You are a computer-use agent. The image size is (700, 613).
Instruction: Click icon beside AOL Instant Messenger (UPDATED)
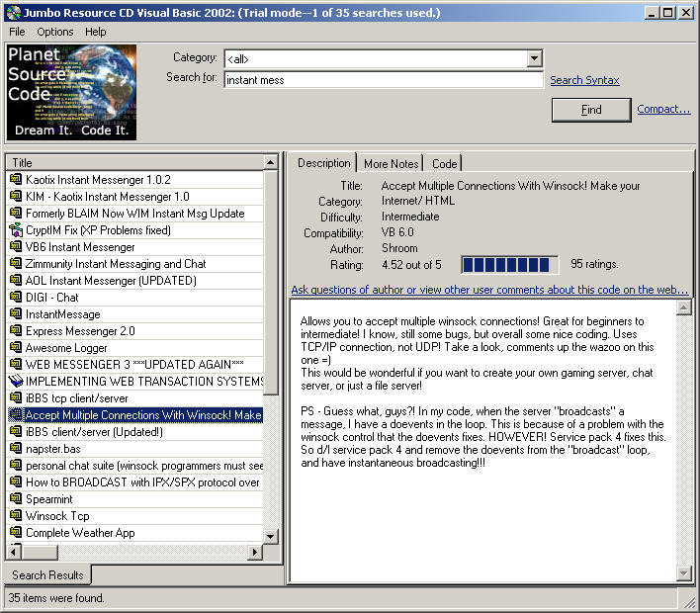(x=16, y=281)
